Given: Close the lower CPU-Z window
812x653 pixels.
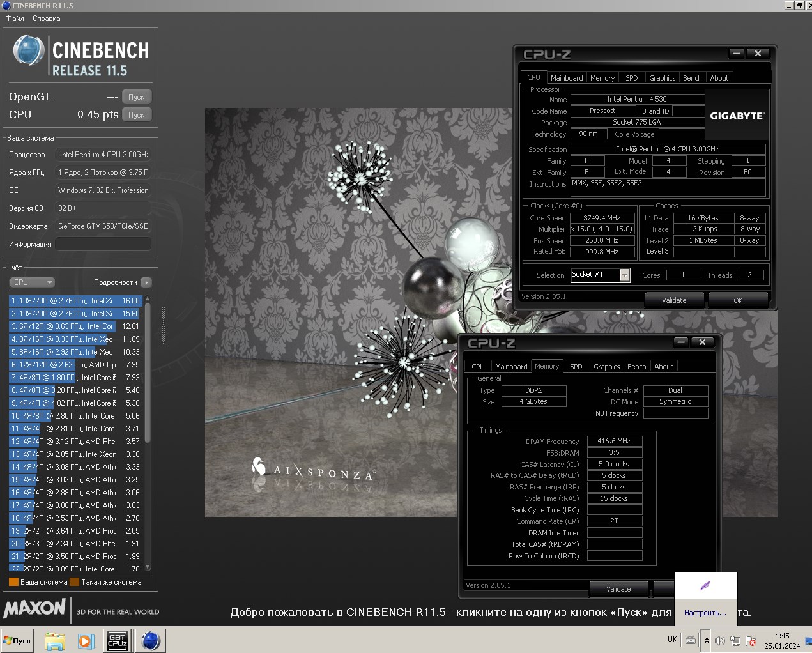Looking at the screenshot, I should [x=702, y=342].
